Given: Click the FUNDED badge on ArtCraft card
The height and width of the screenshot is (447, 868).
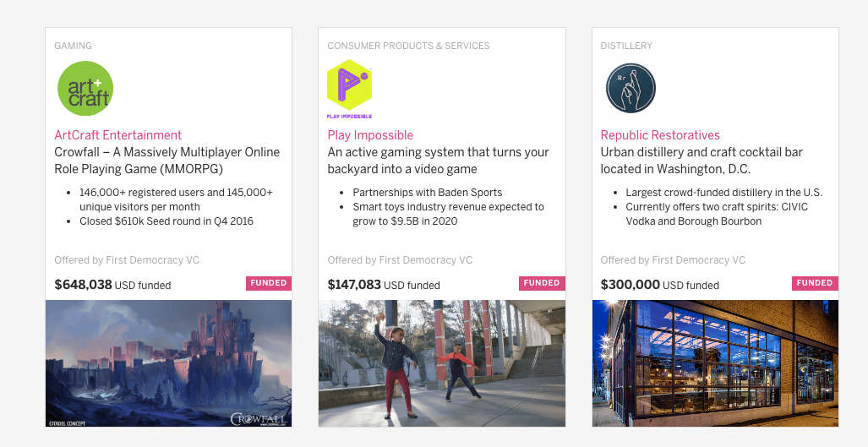Looking at the screenshot, I should (269, 283).
